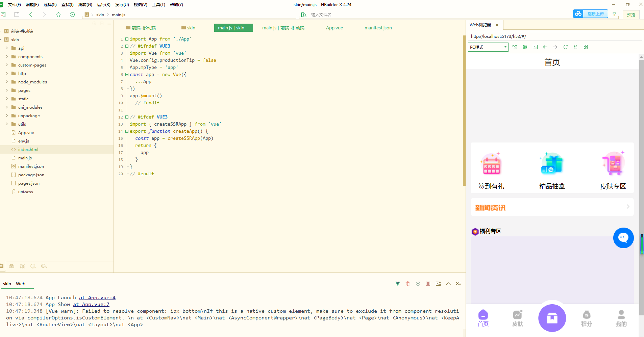Screen dimensions: 644x337
Task: Click the QR code icon in the browser toolbar
Action: (586, 47)
